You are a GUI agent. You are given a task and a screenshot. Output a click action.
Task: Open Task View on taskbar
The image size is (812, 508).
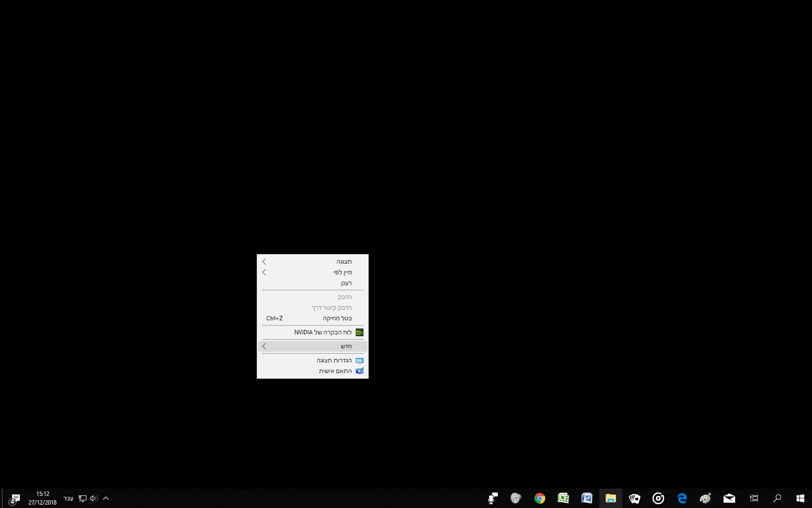pos(754,498)
